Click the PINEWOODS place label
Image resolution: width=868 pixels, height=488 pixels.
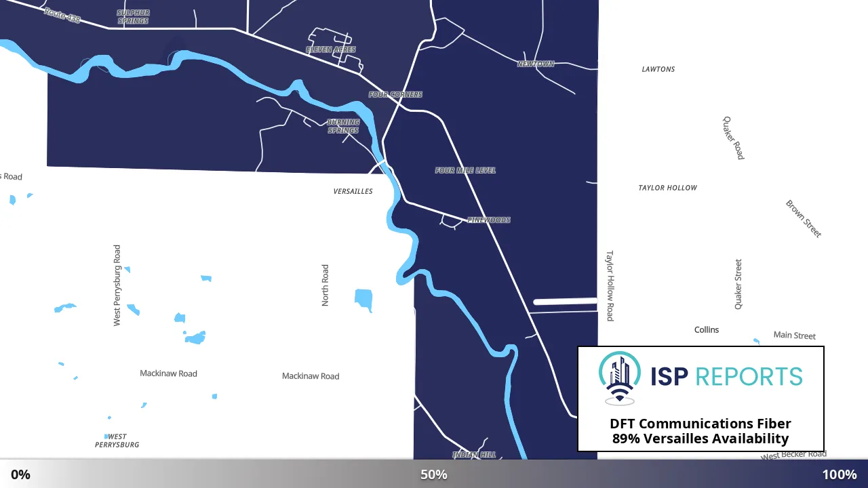pyautogui.click(x=489, y=220)
